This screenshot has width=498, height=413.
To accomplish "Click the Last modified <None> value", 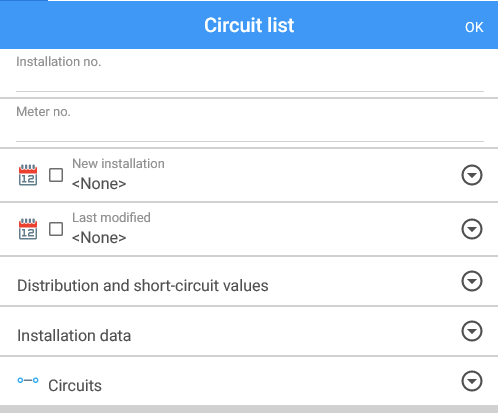I will tap(99, 238).
